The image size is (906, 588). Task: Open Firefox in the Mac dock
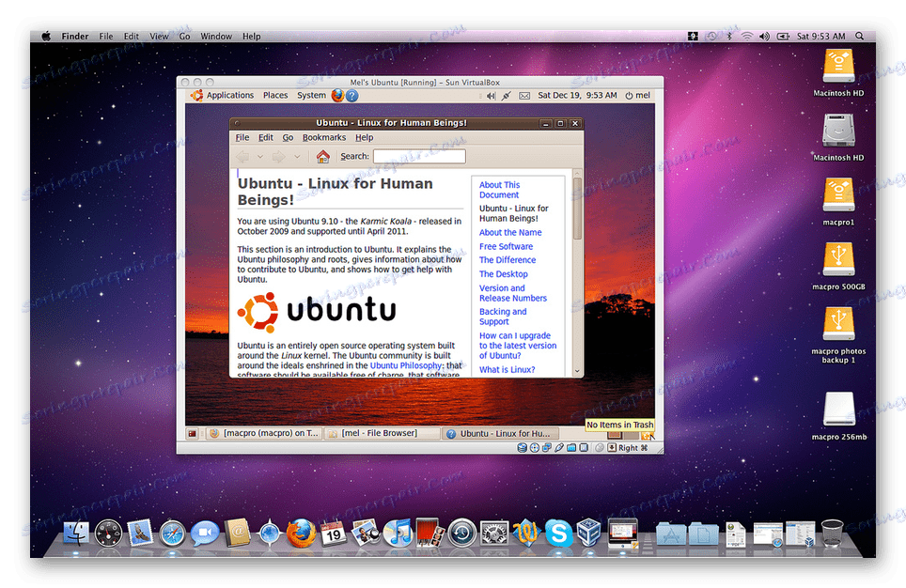(301, 533)
